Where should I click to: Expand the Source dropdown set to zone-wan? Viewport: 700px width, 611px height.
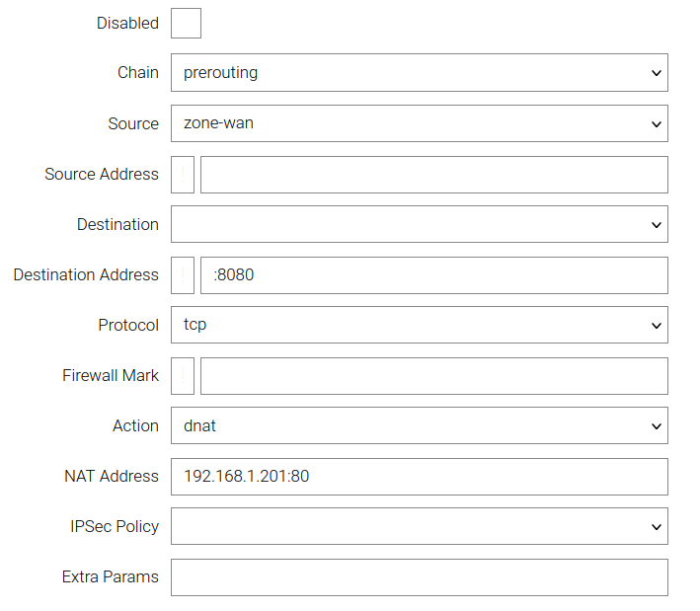(x=419, y=123)
